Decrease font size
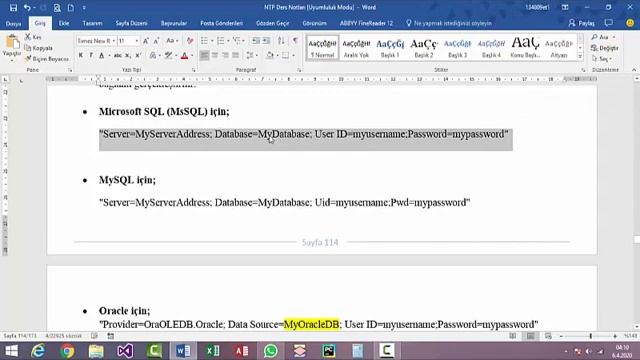This screenshot has height=360, width=640. [156, 41]
